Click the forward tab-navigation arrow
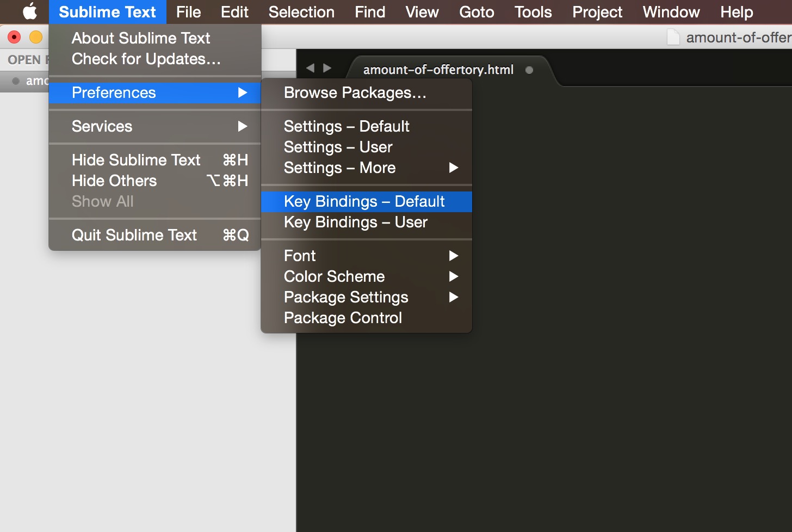Screen dimensions: 792x532 coord(327,68)
